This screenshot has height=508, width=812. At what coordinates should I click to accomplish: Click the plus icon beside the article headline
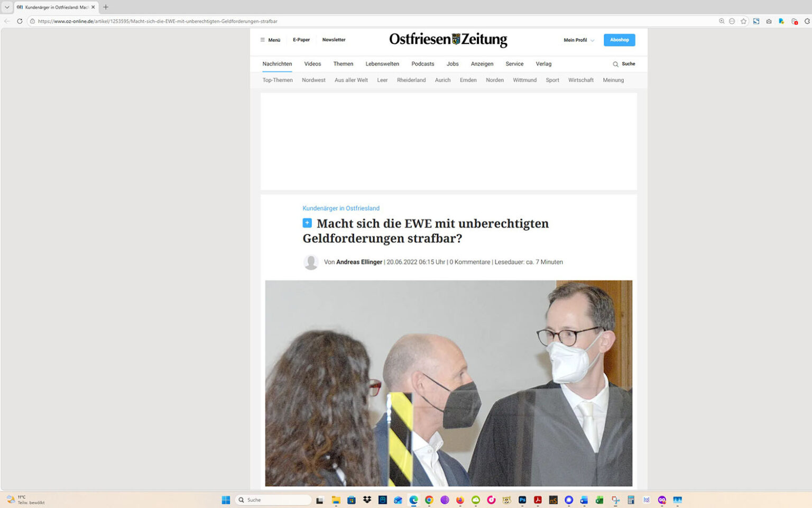[x=307, y=223]
